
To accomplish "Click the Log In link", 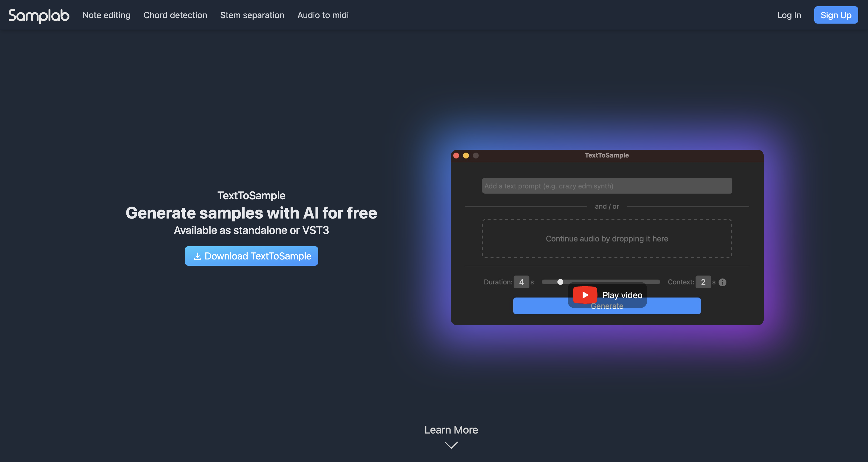I will (x=789, y=15).
